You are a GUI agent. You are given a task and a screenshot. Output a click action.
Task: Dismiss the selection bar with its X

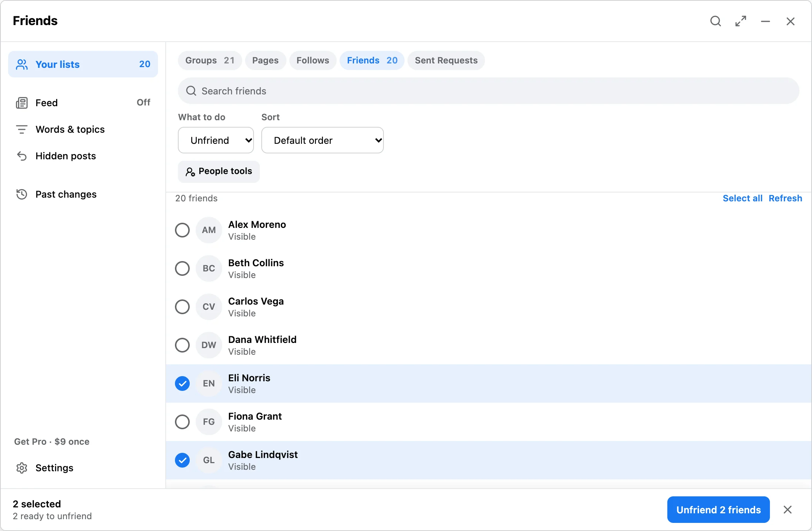788,510
